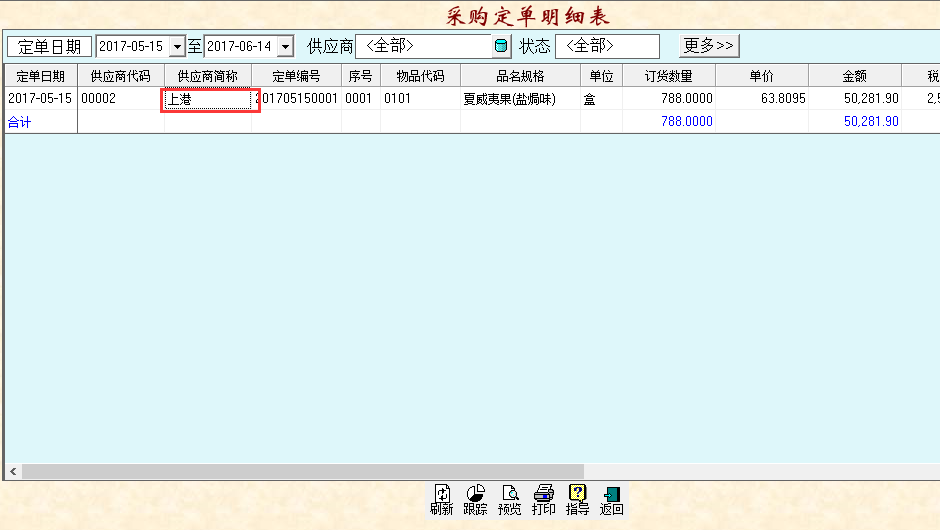The image size is (940, 530).
Task: Select the supplier code cell 00002
Action: (x=120, y=98)
